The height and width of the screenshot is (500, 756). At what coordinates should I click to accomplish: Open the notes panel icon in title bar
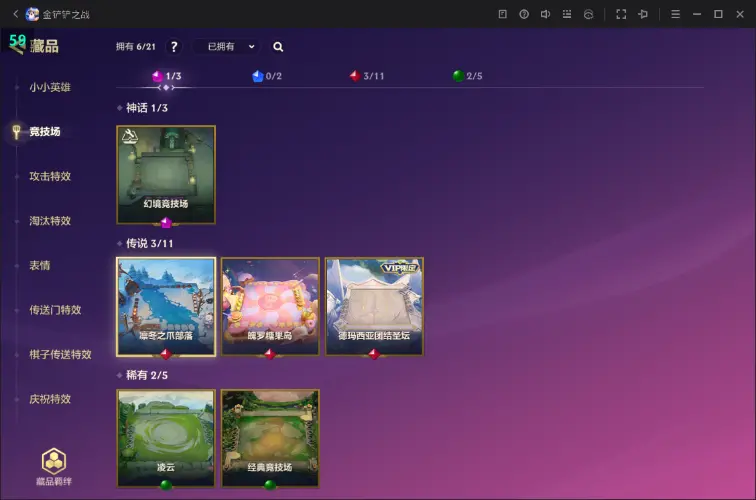tap(502, 14)
